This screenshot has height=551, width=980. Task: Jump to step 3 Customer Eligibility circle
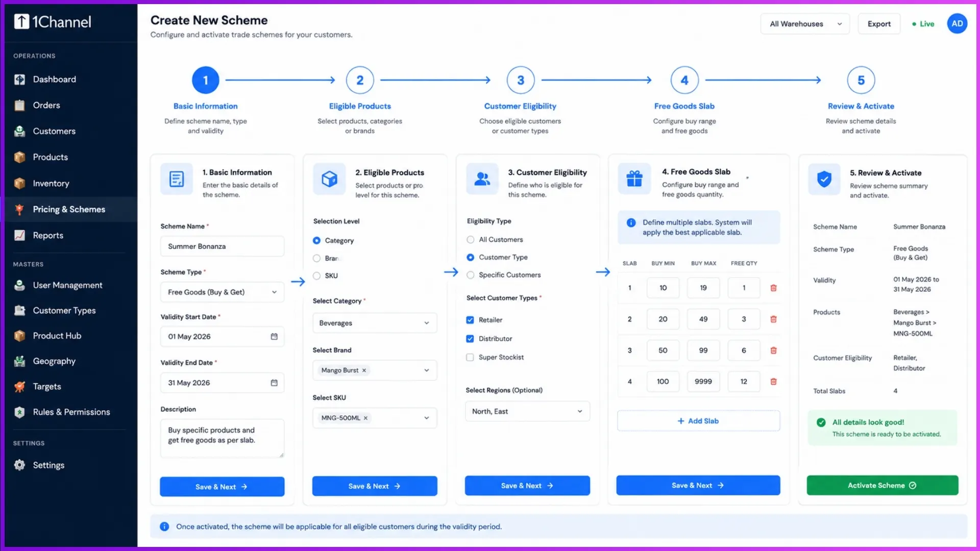point(521,80)
